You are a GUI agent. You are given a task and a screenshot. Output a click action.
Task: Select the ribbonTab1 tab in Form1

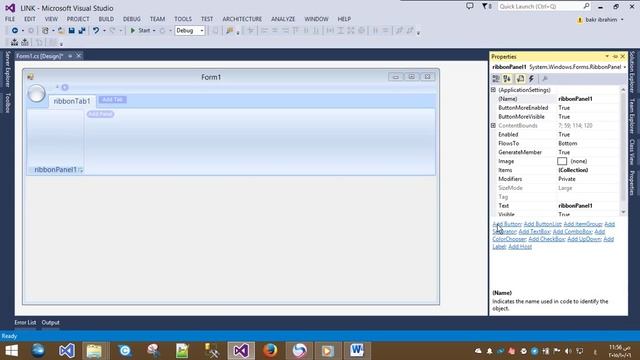[72, 101]
